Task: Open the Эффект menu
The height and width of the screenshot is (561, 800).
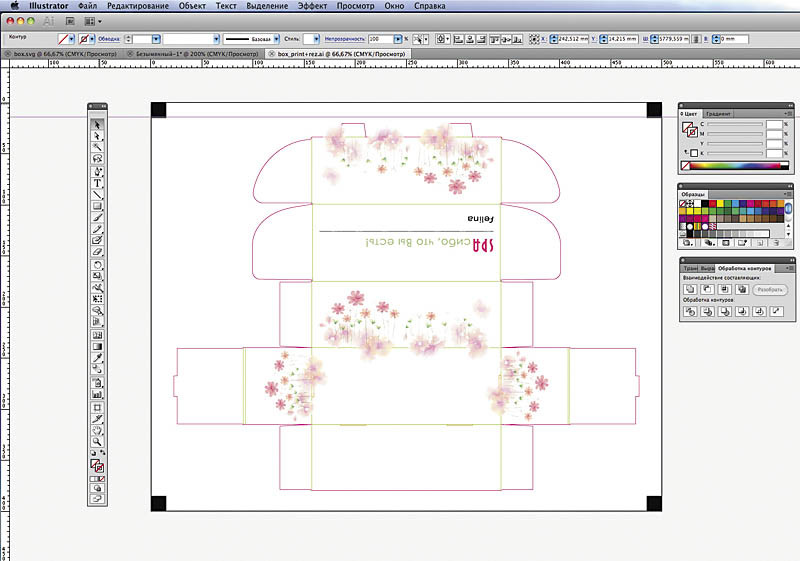Action: (x=312, y=6)
